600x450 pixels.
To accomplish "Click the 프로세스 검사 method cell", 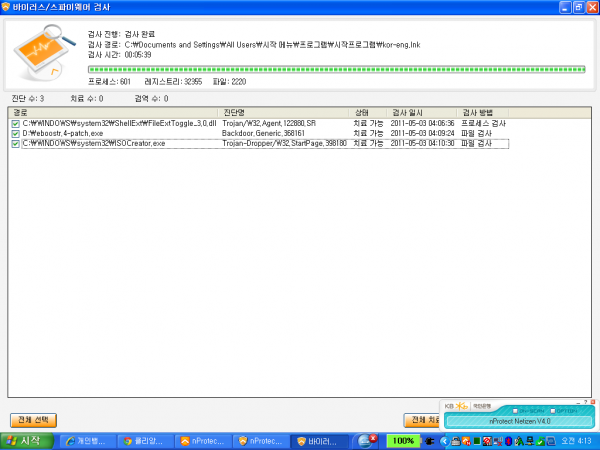I will point(483,124).
